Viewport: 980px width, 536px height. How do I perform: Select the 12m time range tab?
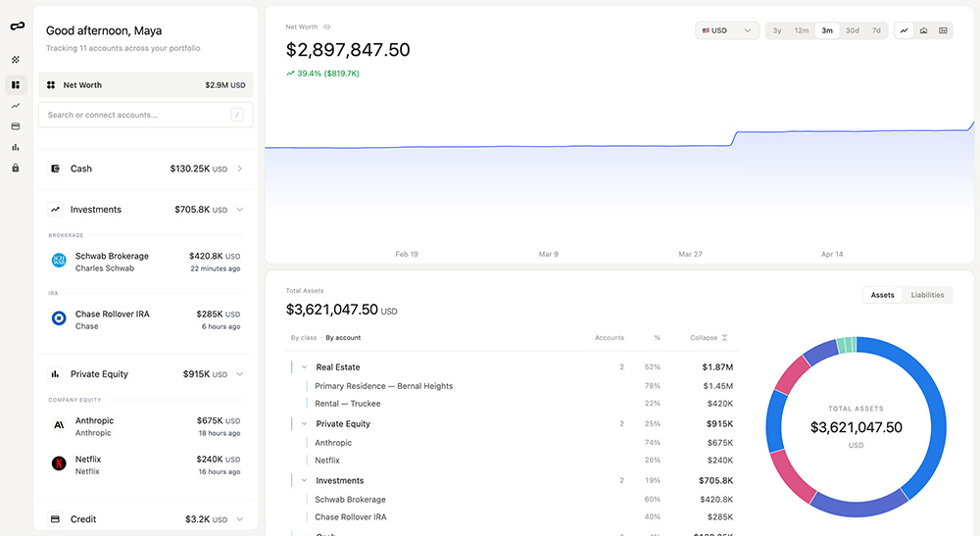click(802, 30)
